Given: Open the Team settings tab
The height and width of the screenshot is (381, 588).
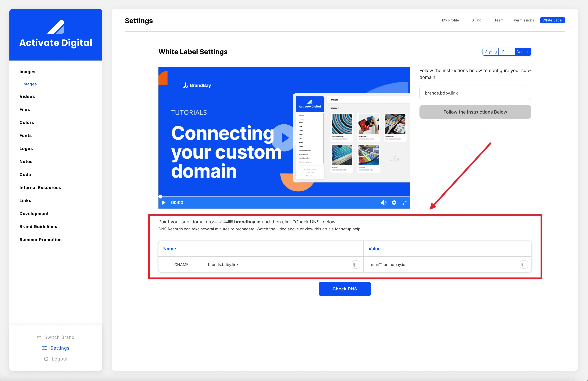Looking at the screenshot, I should [x=499, y=20].
